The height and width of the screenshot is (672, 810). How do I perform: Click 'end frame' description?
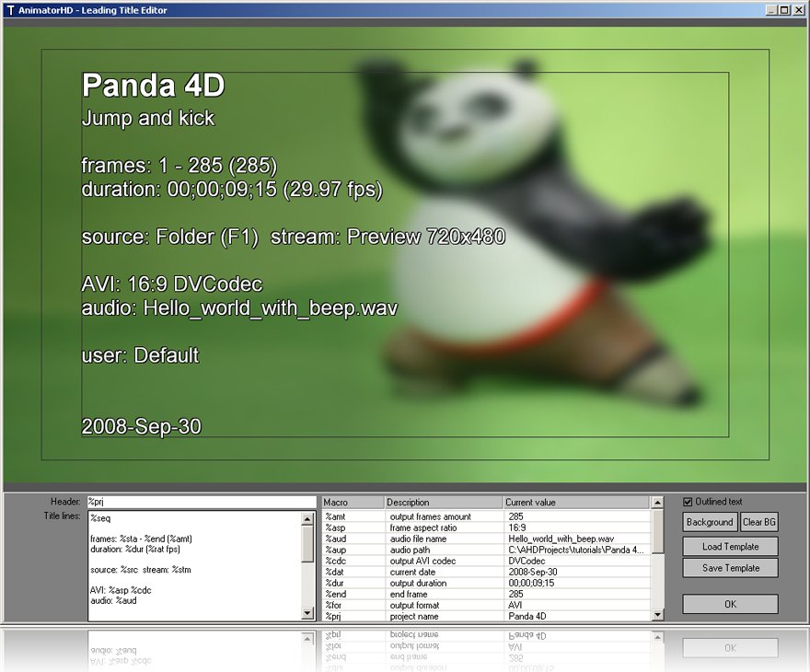(408, 594)
